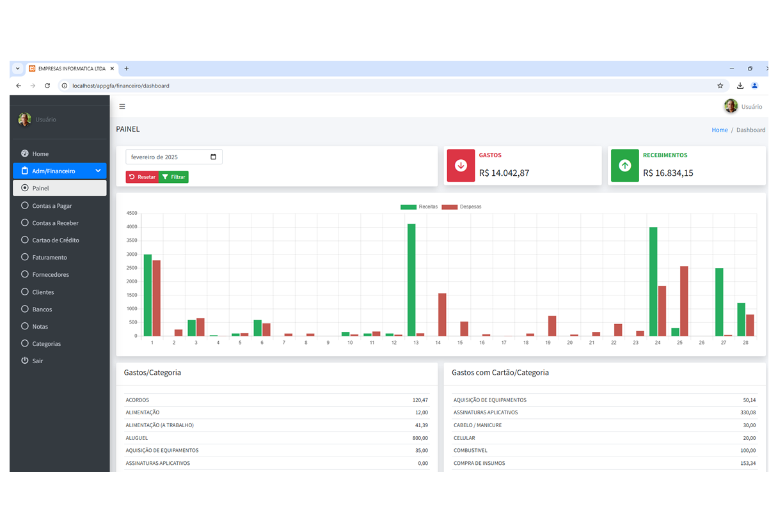Select Contas a Pagar in sidebar
Screen dimensions: 778x532
pos(52,206)
